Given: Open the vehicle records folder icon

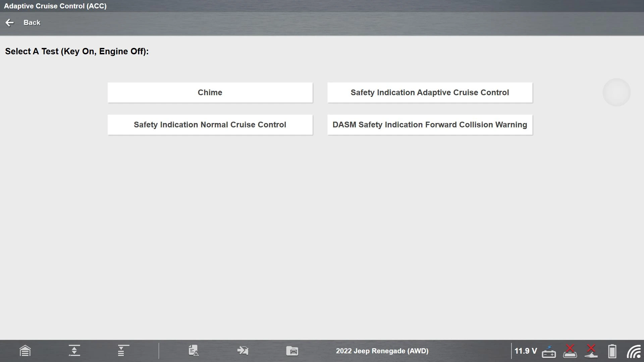Looking at the screenshot, I should (292, 351).
